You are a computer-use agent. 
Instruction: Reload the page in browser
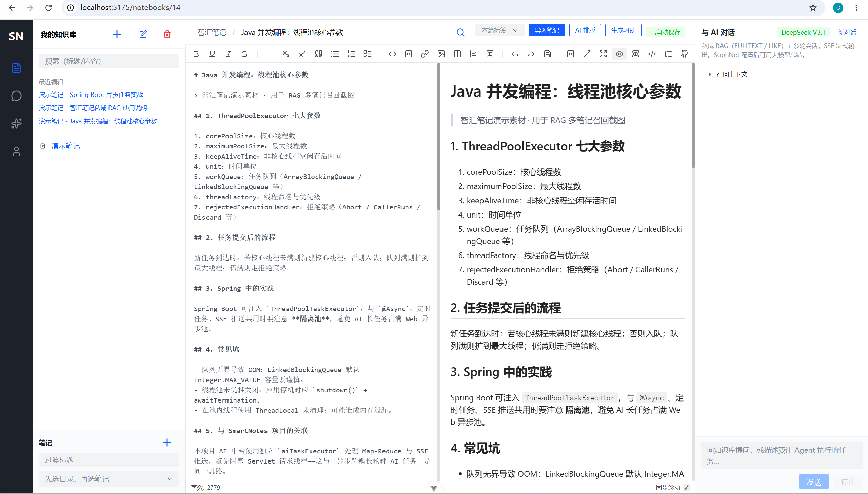coord(48,7)
